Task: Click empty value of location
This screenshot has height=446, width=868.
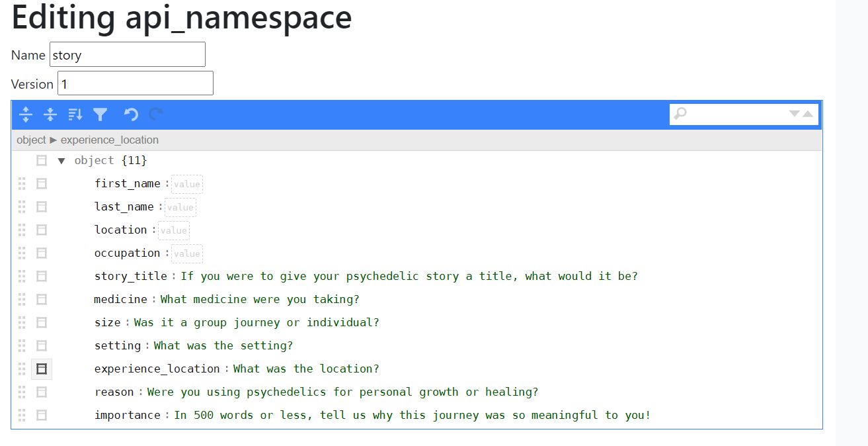Action: (x=174, y=230)
